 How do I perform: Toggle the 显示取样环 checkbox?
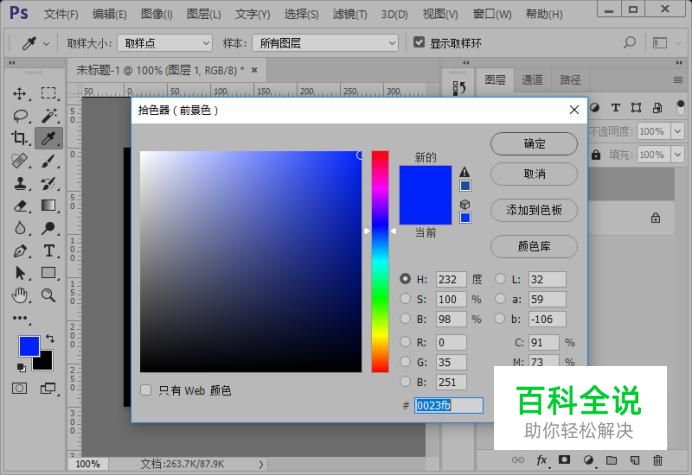419,42
